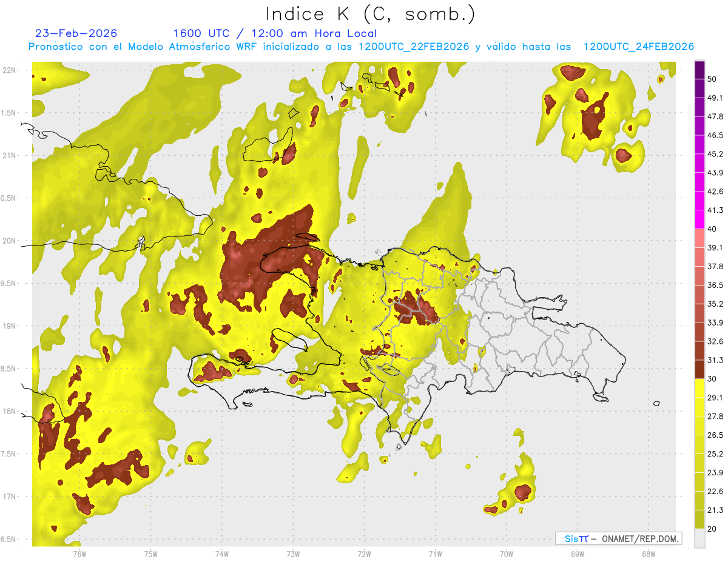Click the '22N' latitude axis label
This screenshot has width=728, height=562.
pos(10,70)
